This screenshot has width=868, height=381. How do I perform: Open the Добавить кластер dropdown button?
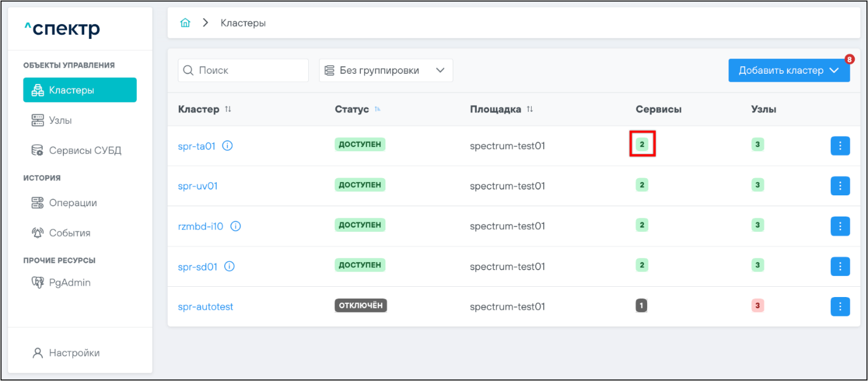[789, 70]
